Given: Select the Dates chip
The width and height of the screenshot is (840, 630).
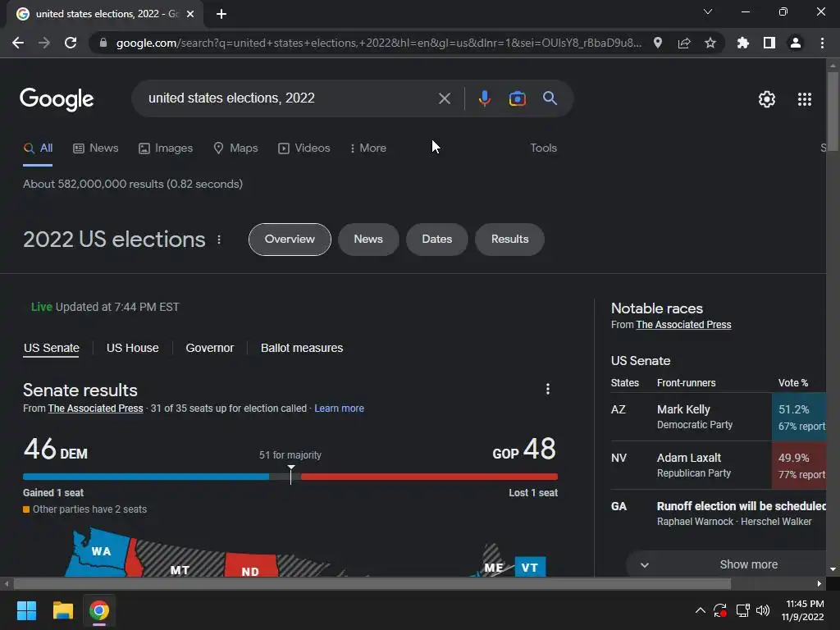Looking at the screenshot, I should tap(436, 240).
